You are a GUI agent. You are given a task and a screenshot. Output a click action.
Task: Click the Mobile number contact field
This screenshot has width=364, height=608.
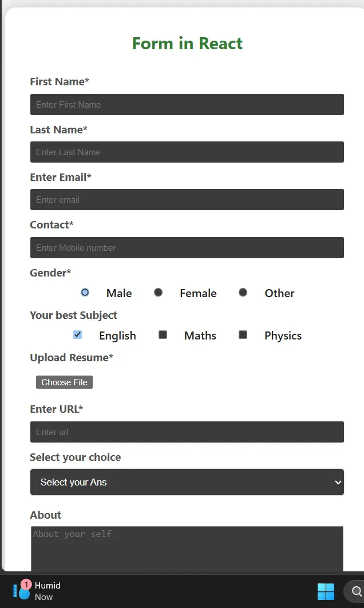(187, 247)
